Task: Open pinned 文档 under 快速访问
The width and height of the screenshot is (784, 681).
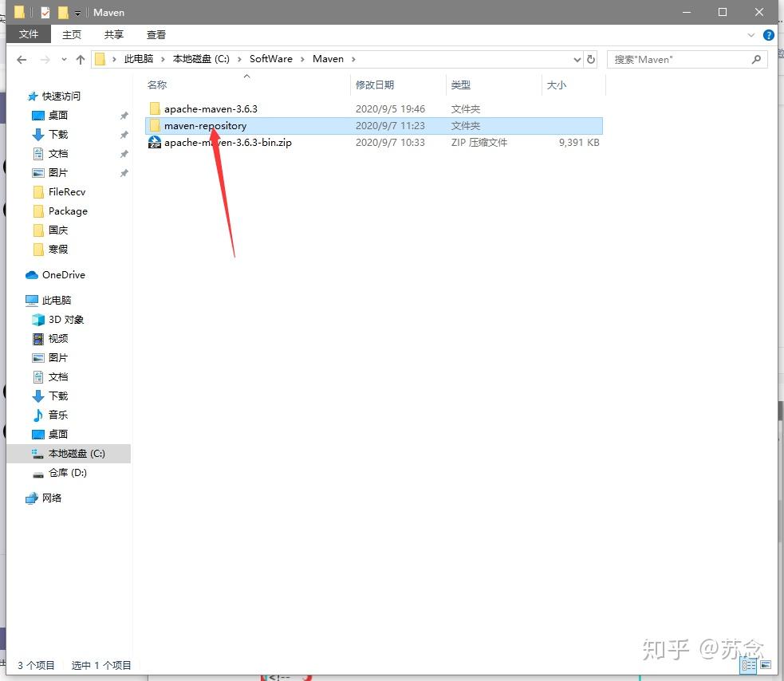Action: point(58,153)
